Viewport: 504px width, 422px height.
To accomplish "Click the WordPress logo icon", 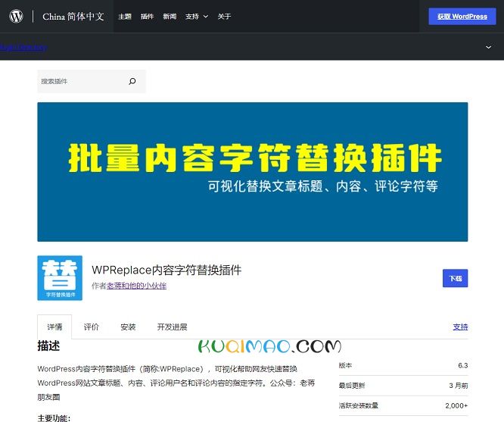I will [16, 16].
